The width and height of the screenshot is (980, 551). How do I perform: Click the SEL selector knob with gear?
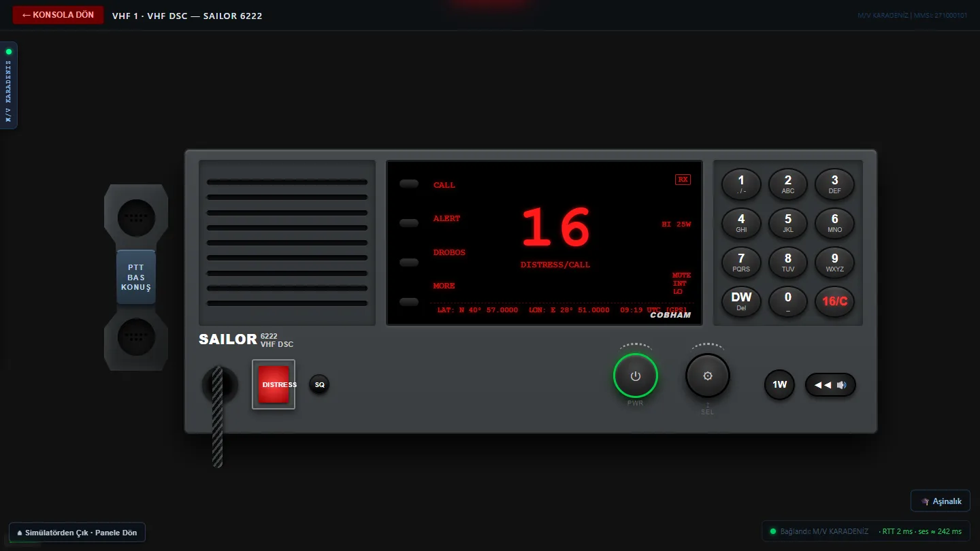pos(708,375)
